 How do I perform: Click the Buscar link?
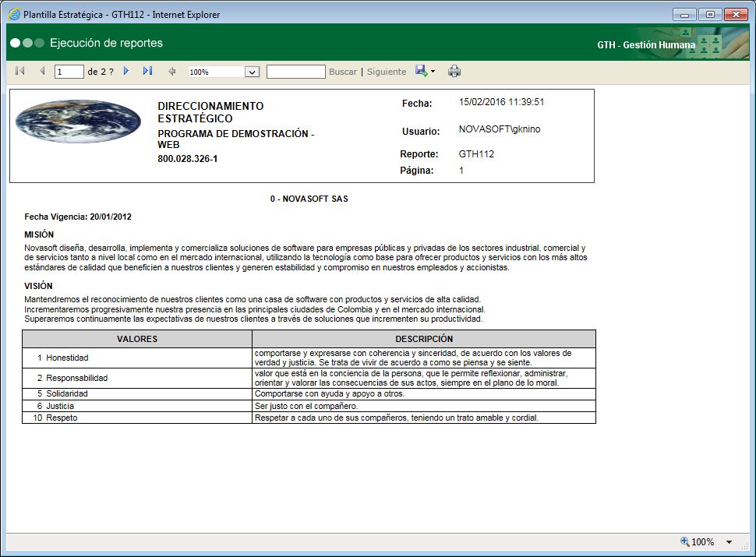point(343,72)
